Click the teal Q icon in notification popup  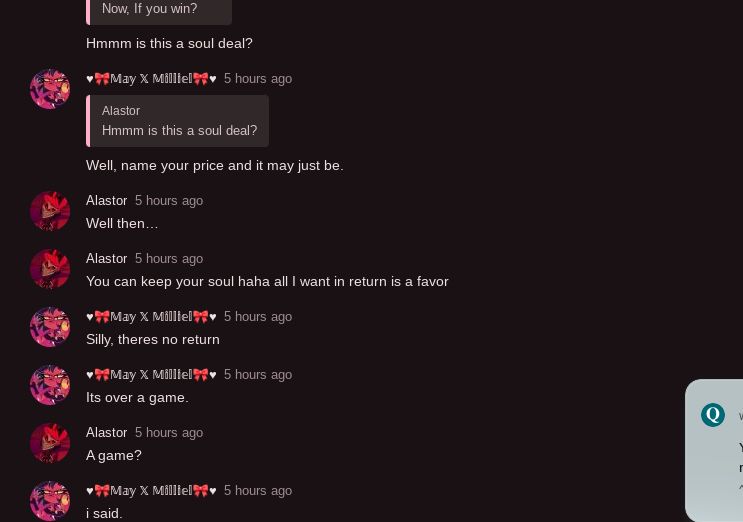click(x=713, y=414)
